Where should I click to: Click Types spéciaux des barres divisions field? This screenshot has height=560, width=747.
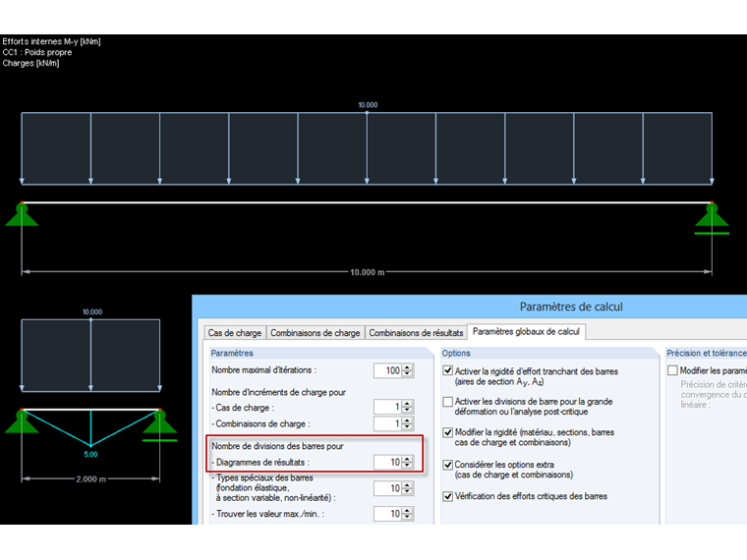[388, 488]
